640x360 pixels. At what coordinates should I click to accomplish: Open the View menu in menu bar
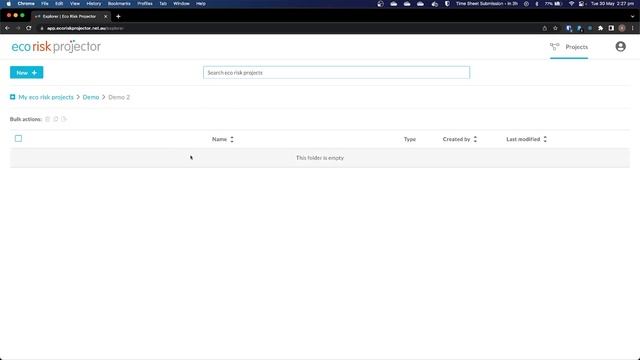tap(75, 4)
